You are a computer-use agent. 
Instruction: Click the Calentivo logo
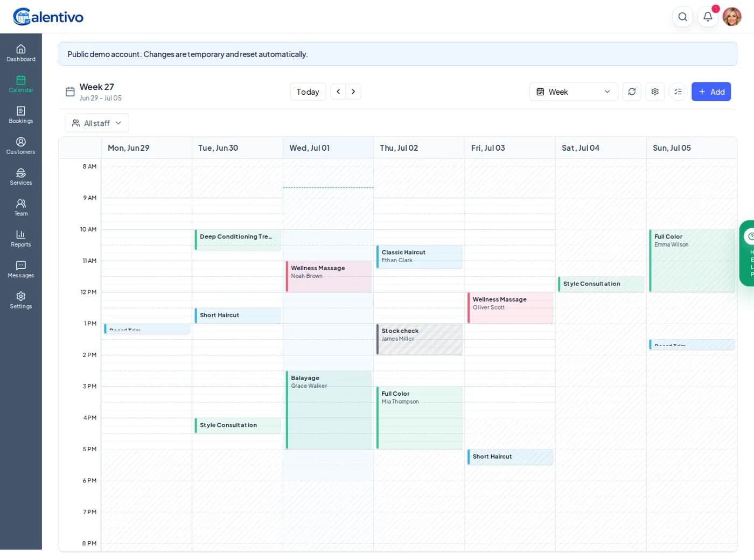[x=48, y=17]
